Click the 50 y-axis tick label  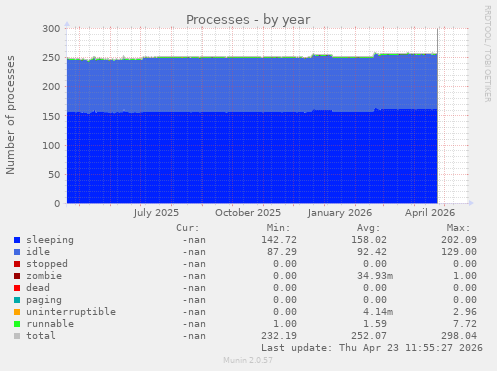(54, 175)
